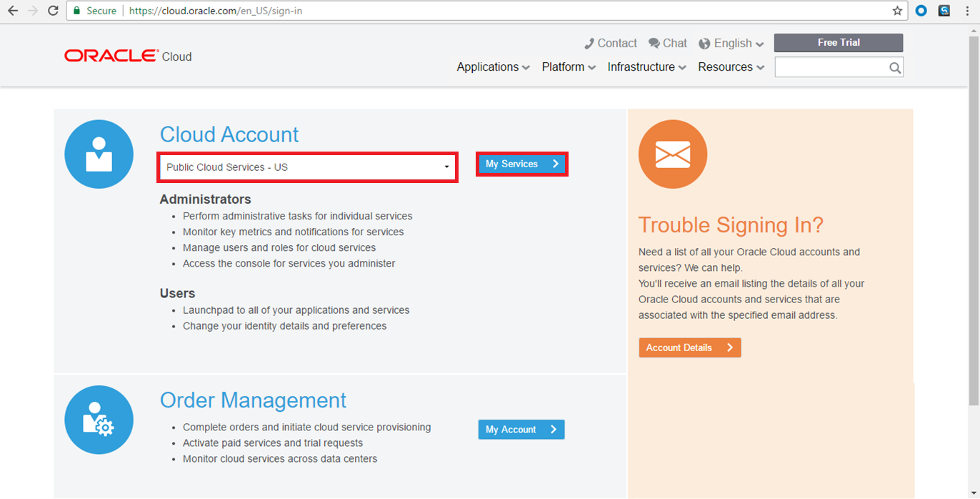
Task: Click 'Monitor key metrics and notifications for services'
Action: click(x=294, y=232)
